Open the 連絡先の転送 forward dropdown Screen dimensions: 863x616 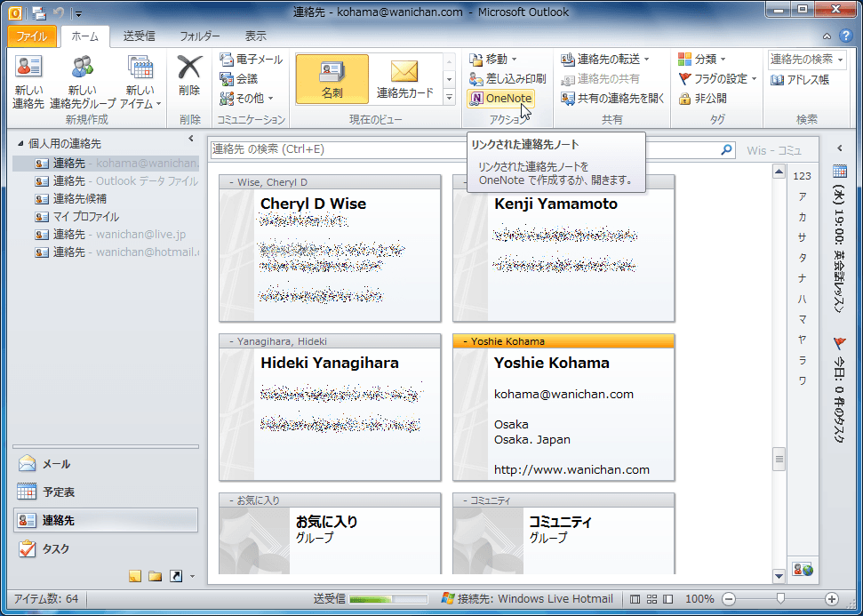click(605, 59)
